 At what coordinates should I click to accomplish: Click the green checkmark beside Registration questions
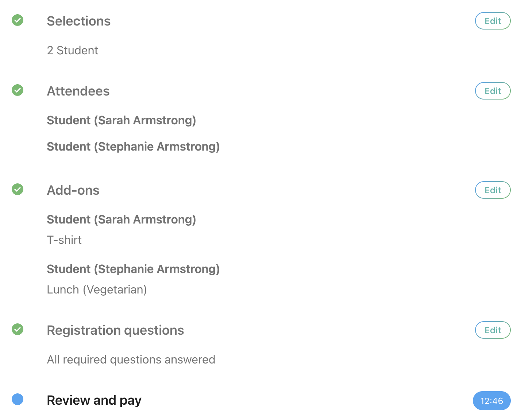(18, 329)
